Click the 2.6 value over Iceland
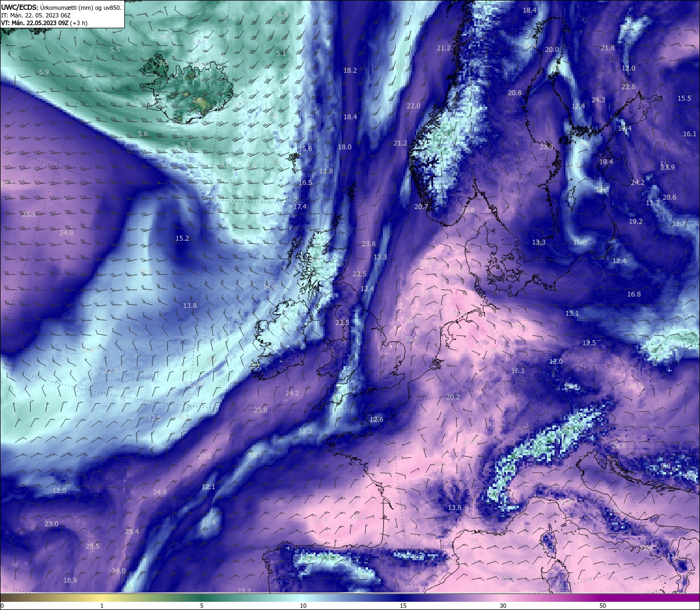Viewport: 700px width, 610px height. coord(197,100)
